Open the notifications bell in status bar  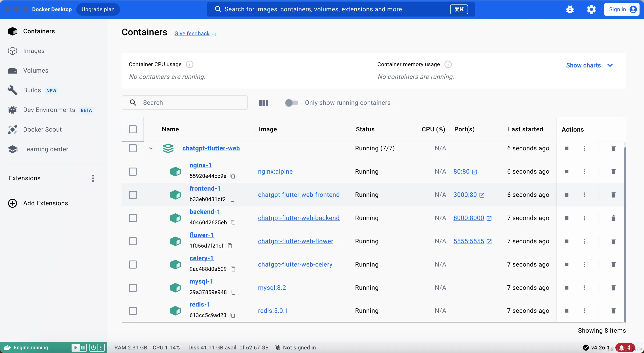pos(625,347)
